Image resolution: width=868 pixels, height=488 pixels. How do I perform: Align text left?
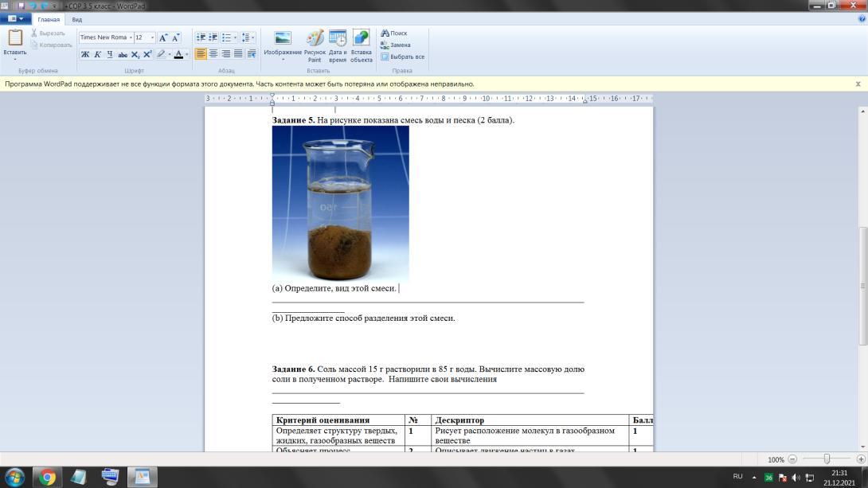(201, 53)
